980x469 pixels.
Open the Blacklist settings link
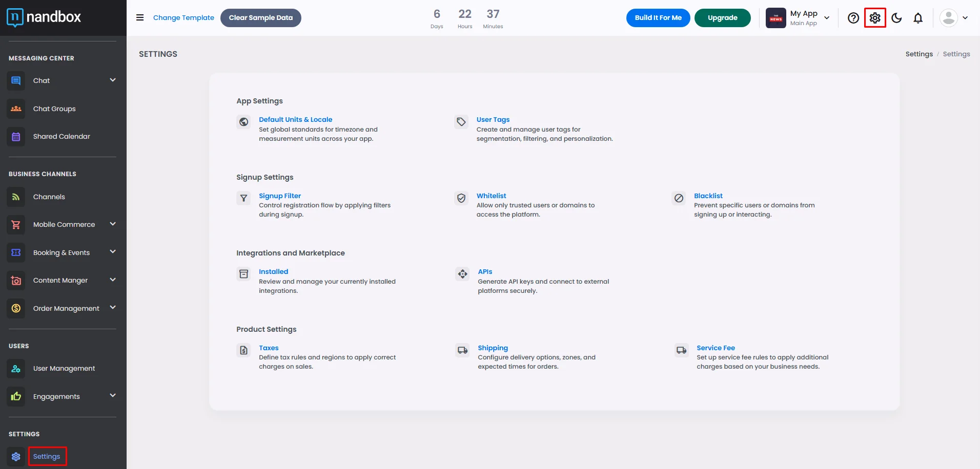tap(708, 196)
